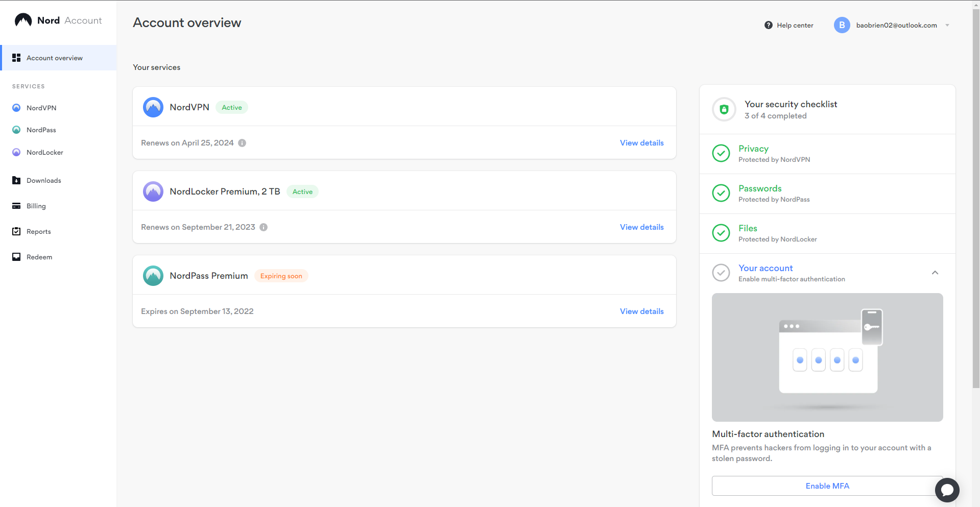Click the user avatar B
The width and height of the screenshot is (980, 507).
click(x=842, y=25)
